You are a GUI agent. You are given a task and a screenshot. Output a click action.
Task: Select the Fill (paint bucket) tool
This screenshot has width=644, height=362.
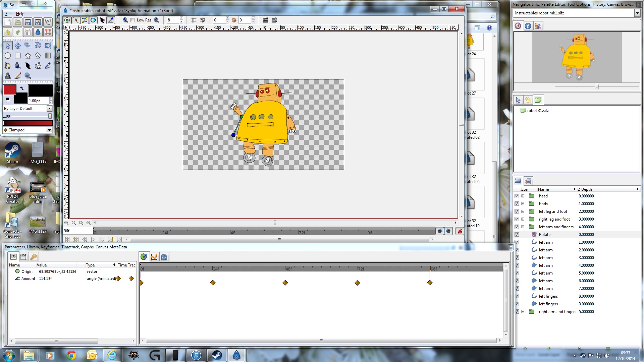pyautogui.click(x=38, y=66)
